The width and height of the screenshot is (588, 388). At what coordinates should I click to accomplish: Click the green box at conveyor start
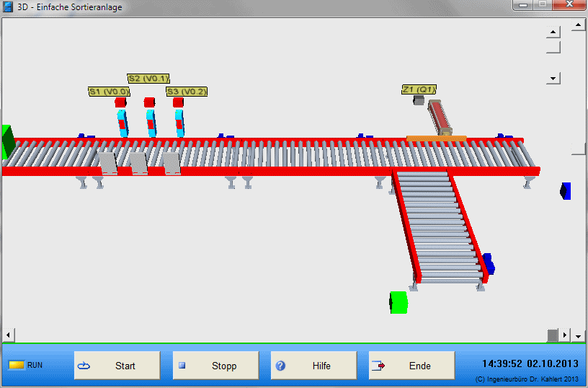point(8,142)
